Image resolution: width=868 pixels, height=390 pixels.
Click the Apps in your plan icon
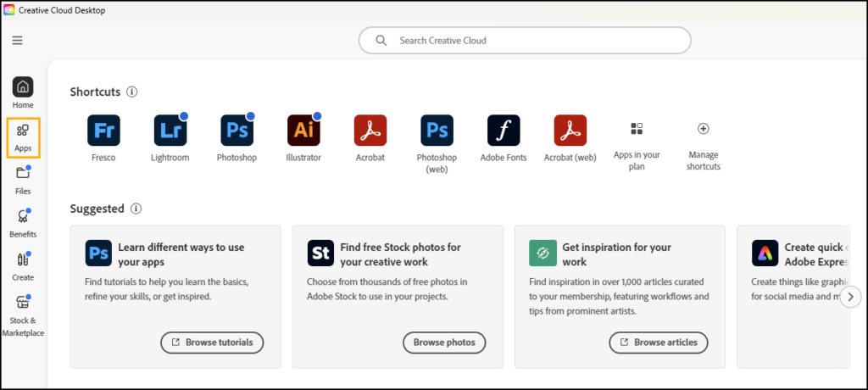point(637,129)
